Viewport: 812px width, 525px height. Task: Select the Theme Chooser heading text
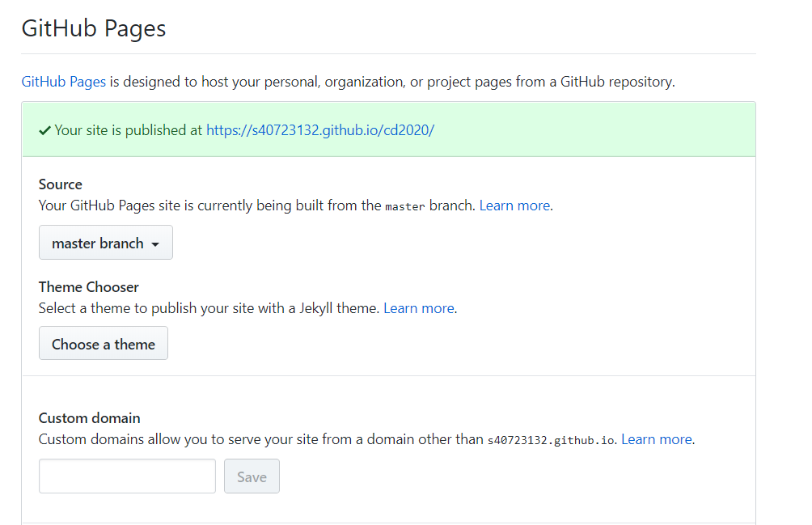pos(89,287)
